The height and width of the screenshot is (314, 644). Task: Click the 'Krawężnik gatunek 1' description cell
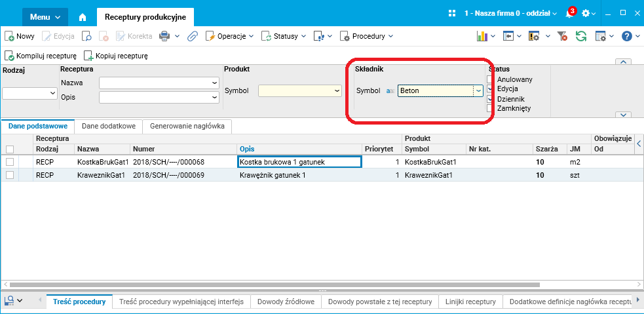coord(299,175)
